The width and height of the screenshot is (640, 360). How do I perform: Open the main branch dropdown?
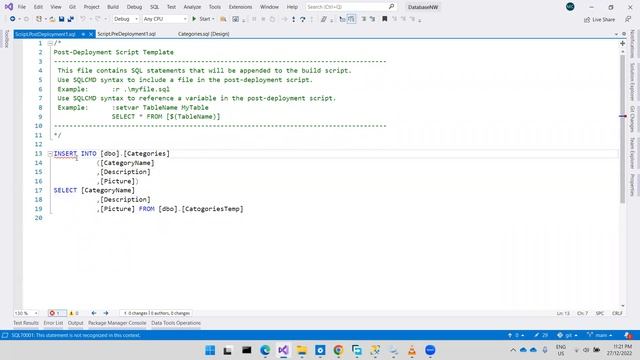(x=600, y=335)
